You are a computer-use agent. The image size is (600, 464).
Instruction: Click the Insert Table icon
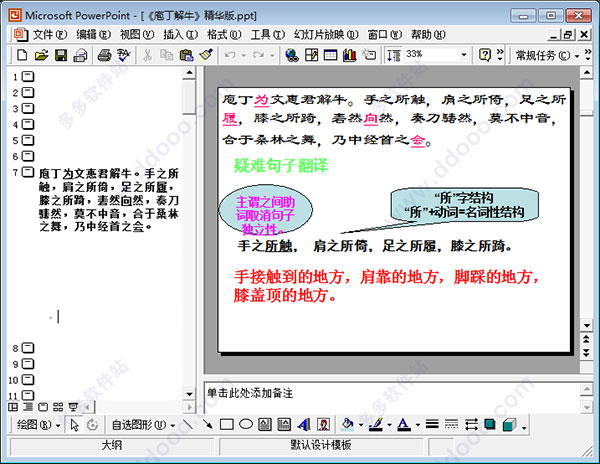coord(331,55)
